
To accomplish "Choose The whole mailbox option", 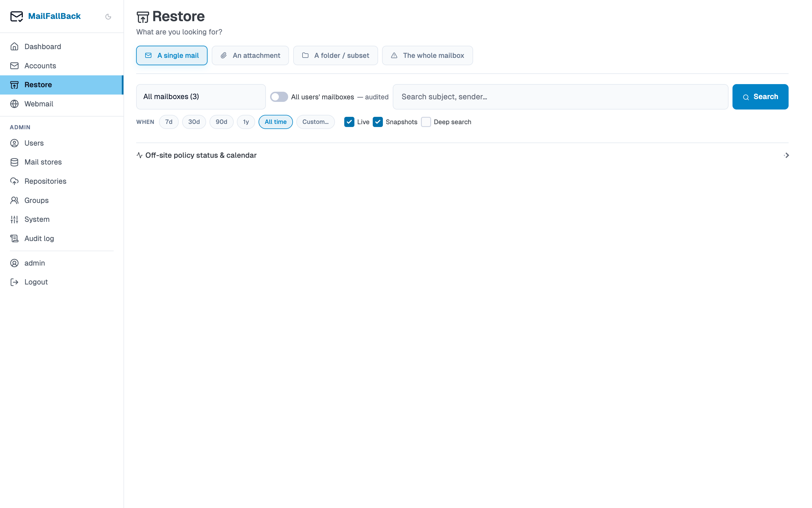I will [427, 55].
